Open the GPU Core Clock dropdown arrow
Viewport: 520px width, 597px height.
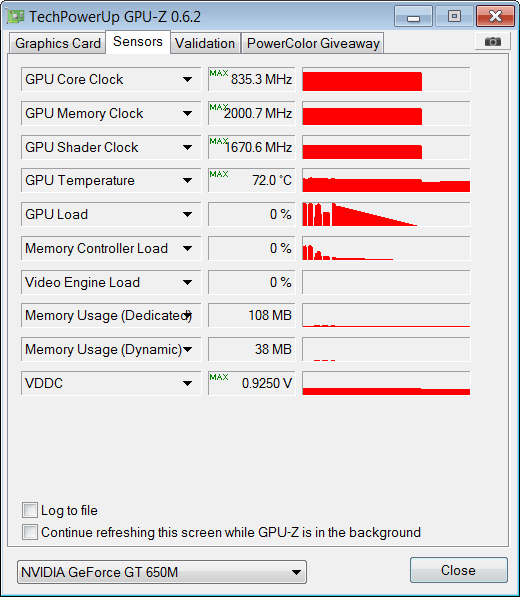point(187,80)
